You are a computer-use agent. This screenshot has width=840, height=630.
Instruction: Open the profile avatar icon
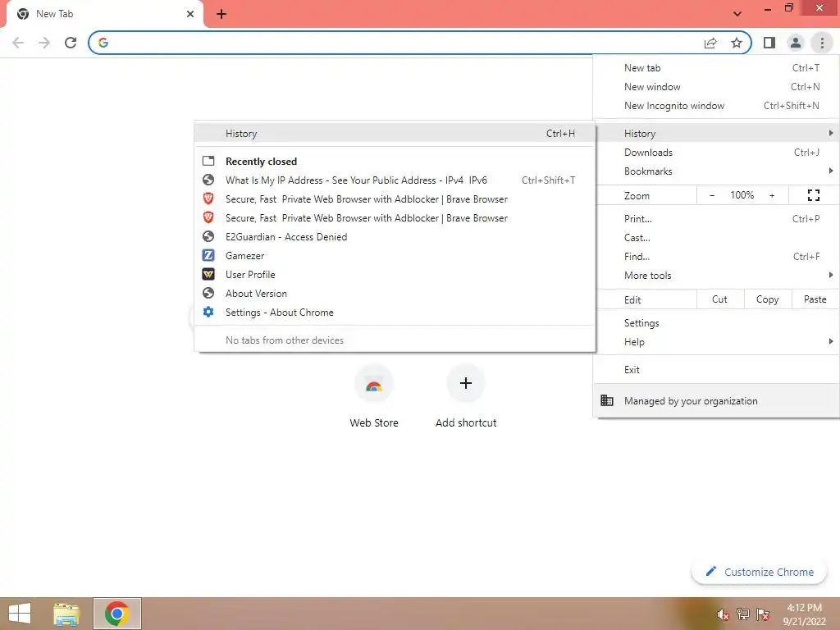[x=796, y=43]
